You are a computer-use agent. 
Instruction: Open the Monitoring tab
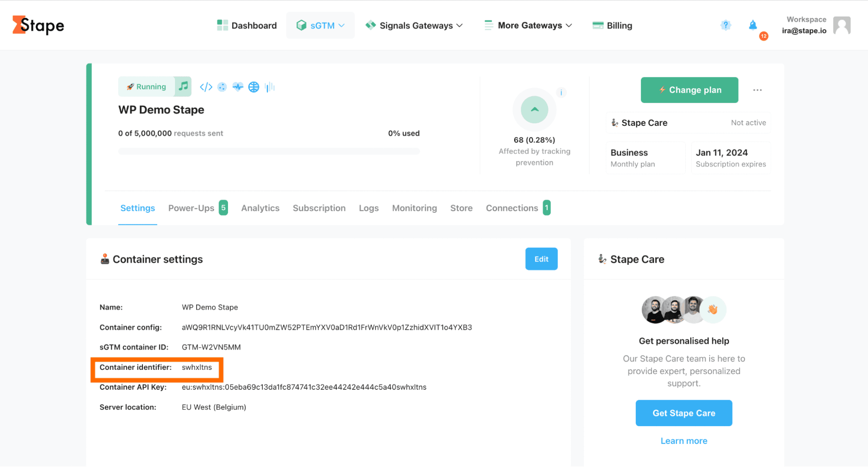click(x=414, y=208)
